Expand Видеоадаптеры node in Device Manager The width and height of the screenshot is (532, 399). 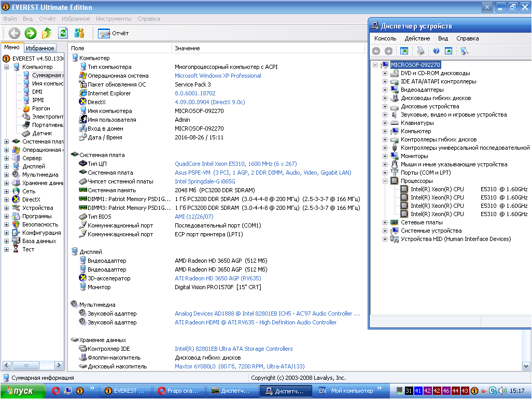coord(385,90)
